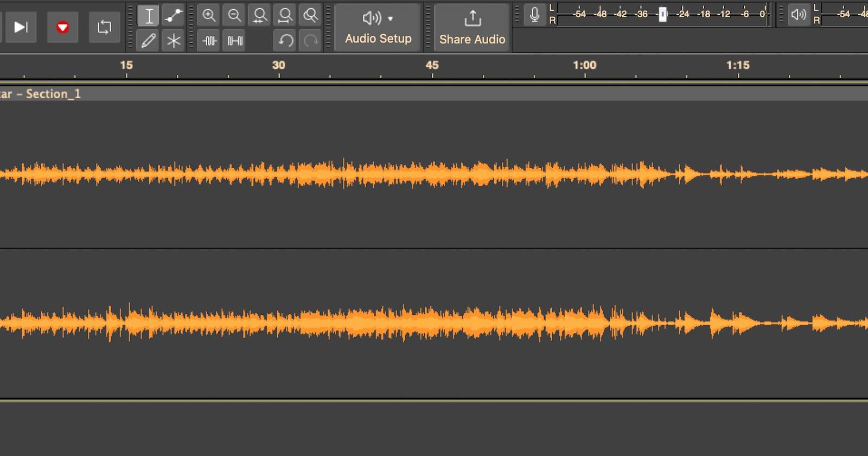Viewport: 868px width, 456px height.
Task: Toggle between zoom levels
Action: coord(311,16)
